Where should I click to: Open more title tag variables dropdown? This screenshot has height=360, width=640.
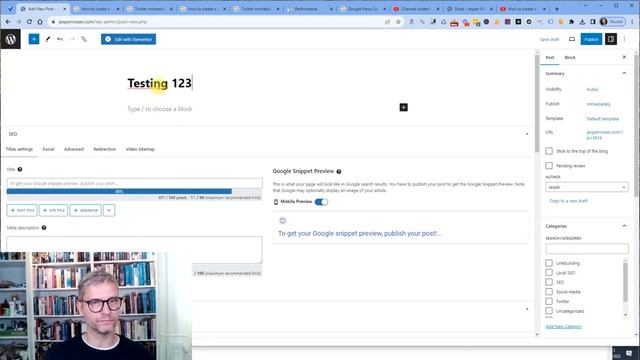(x=109, y=210)
